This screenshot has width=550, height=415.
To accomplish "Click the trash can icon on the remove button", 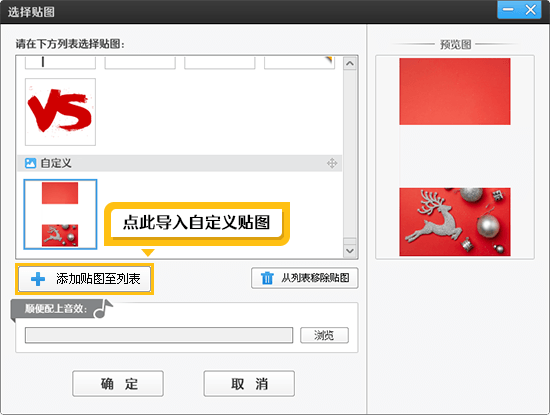I will pyautogui.click(x=267, y=278).
